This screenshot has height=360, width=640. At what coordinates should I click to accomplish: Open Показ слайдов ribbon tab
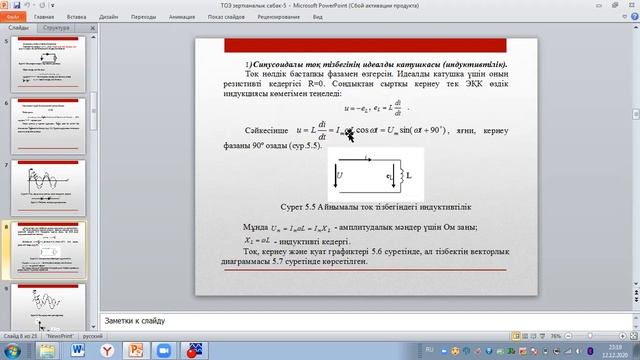point(226,17)
